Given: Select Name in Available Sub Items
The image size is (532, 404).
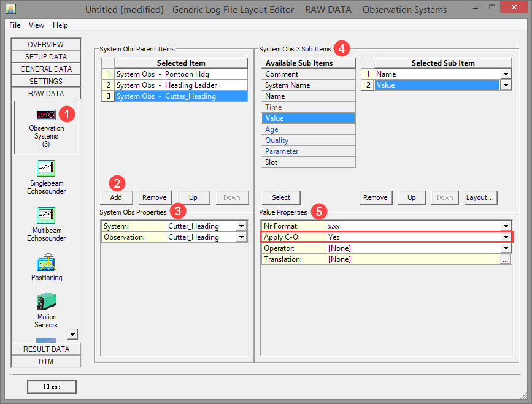Looking at the screenshot, I should tap(308, 96).
